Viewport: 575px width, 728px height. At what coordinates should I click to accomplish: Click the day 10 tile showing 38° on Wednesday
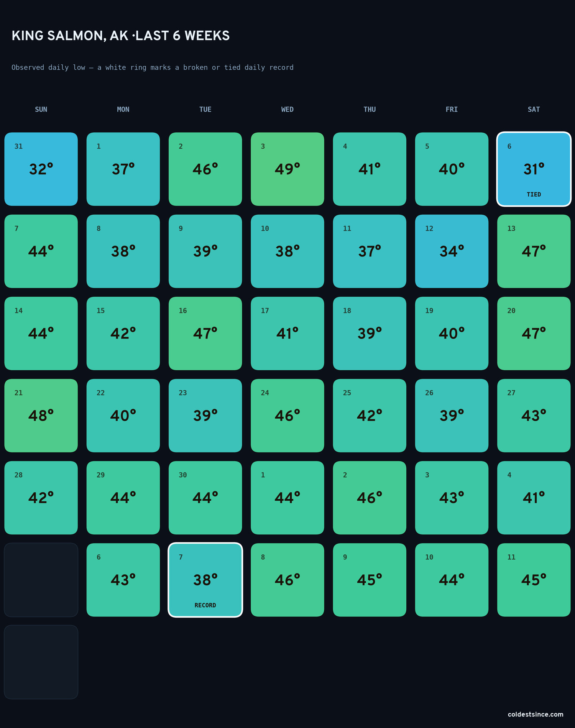(287, 251)
